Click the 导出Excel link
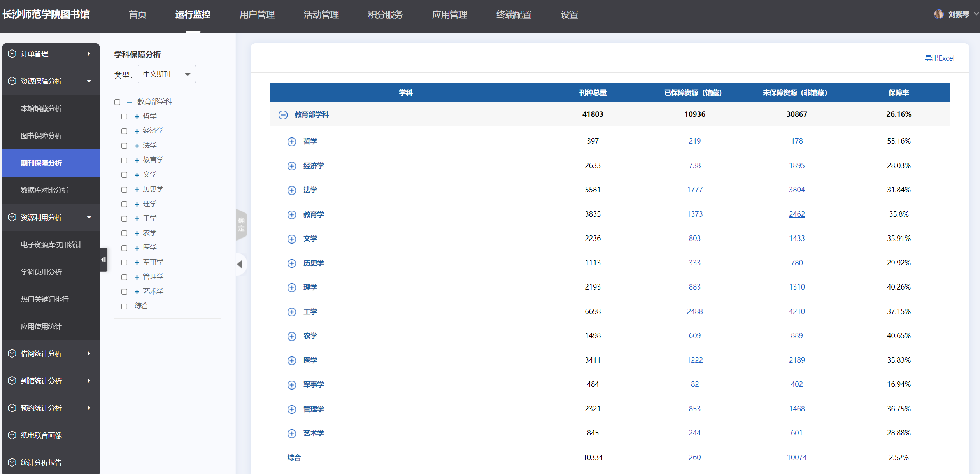Viewport: 980px width, 474px height. click(939, 58)
